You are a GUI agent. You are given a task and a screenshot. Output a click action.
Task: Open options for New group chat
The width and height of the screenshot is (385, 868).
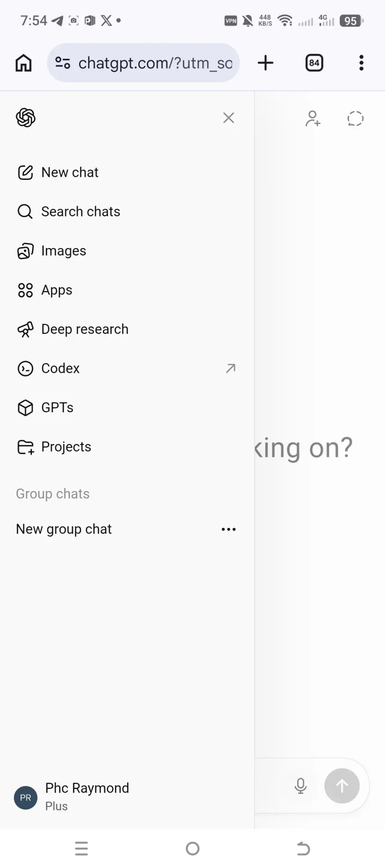pos(229,529)
